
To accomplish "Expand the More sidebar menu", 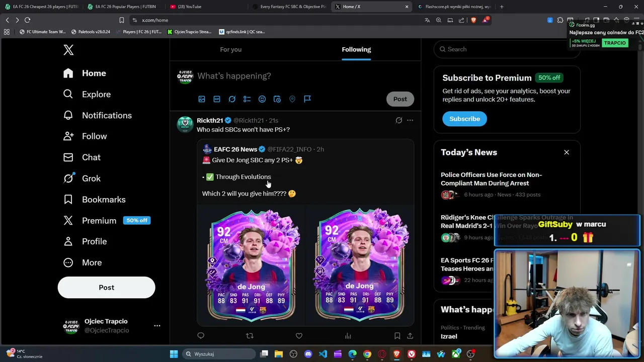I will (83, 262).
